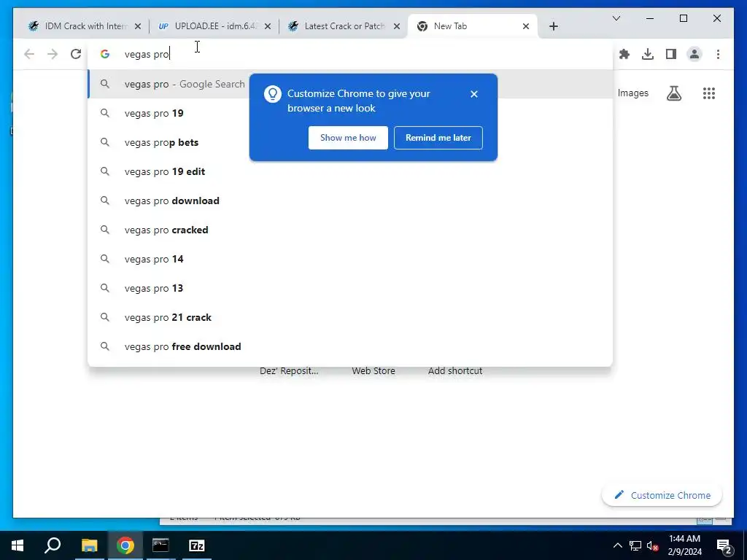Click muted volume tray icon
This screenshot has width=747, height=560.
[653, 545]
